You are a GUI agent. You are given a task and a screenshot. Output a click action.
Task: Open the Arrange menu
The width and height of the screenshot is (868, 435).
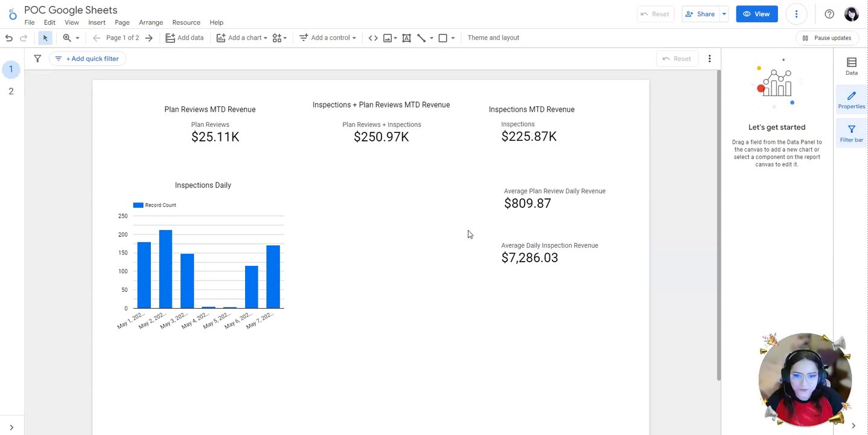tap(151, 22)
